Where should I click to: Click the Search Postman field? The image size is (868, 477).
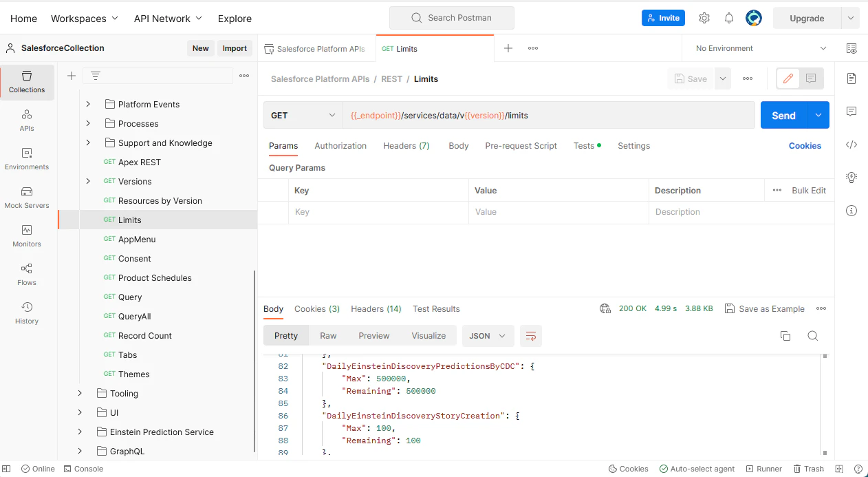click(451, 18)
